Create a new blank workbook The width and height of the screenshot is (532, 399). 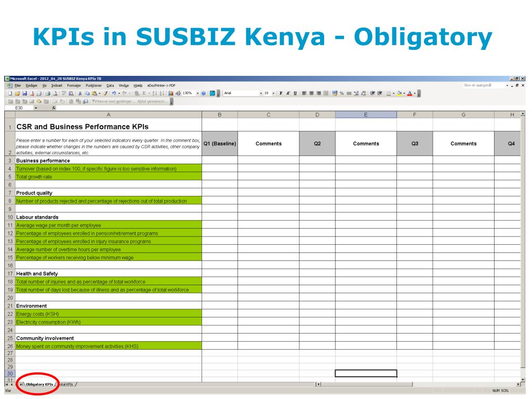(x=10, y=94)
